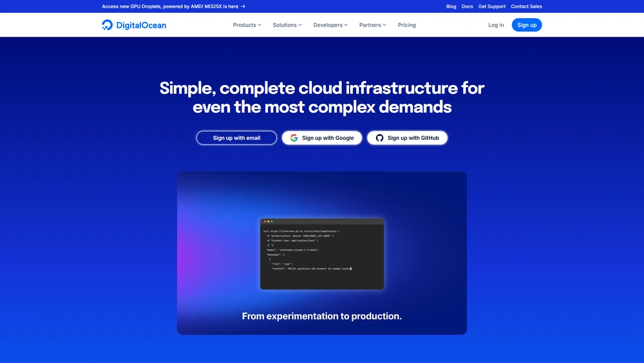Click the GitHub octocat icon

click(x=379, y=138)
